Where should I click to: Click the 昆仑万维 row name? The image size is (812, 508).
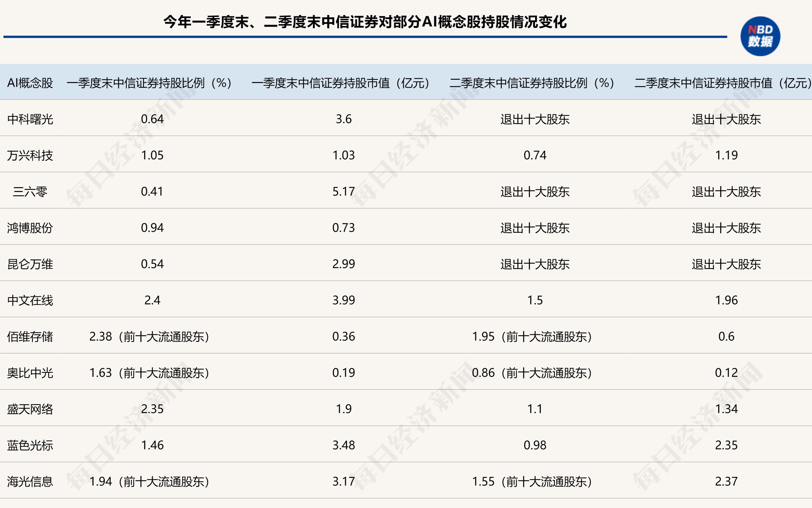(x=30, y=264)
